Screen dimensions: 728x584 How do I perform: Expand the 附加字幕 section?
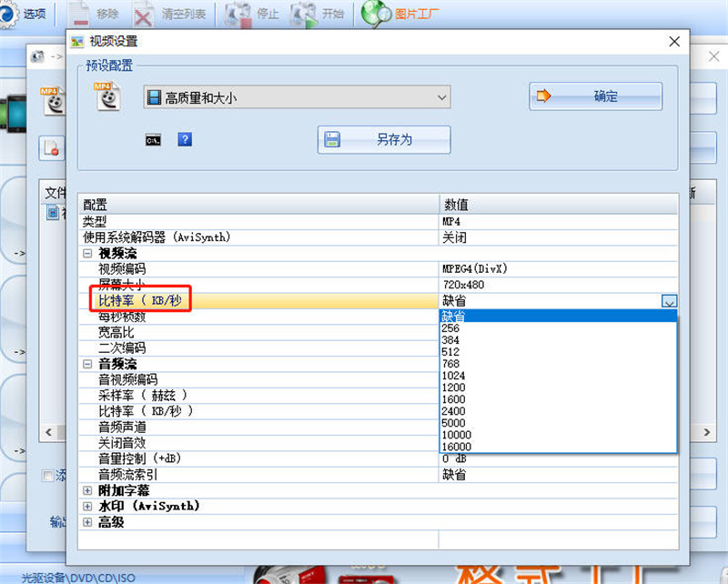click(x=87, y=490)
